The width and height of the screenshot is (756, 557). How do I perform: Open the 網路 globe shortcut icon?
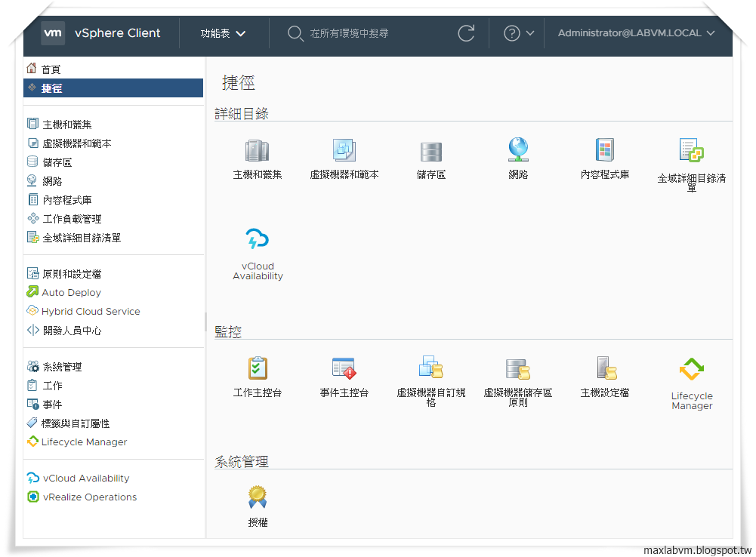coord(518,149)
